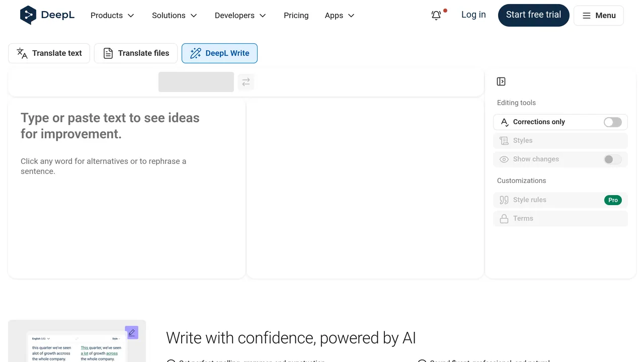Viewport: 644px width, 362px height.
Task: Switch to the Translate files tab
Action: (x=136, y=53)
